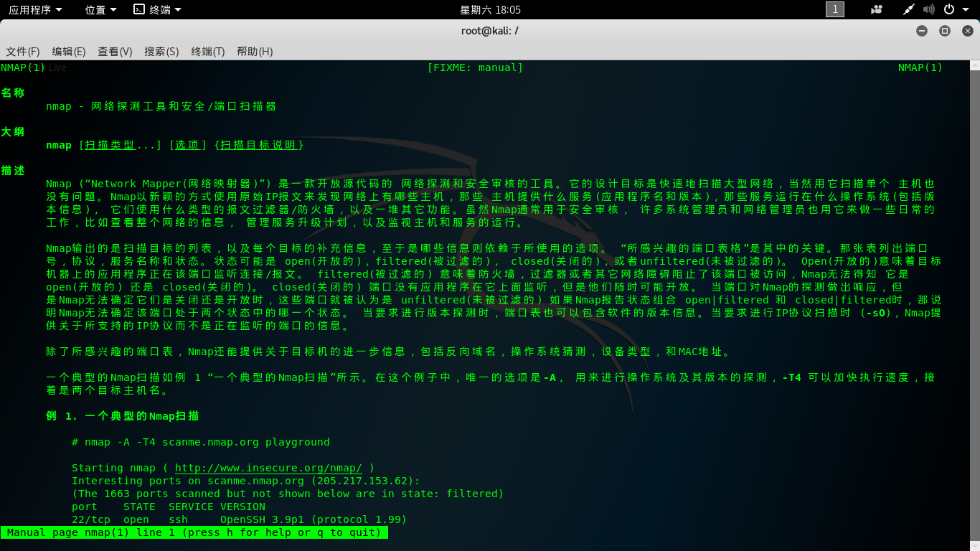The width and height of the screenshot is (980, 551).
Task: Click the underlined 选项 text
Action: [x=188, y=145]
